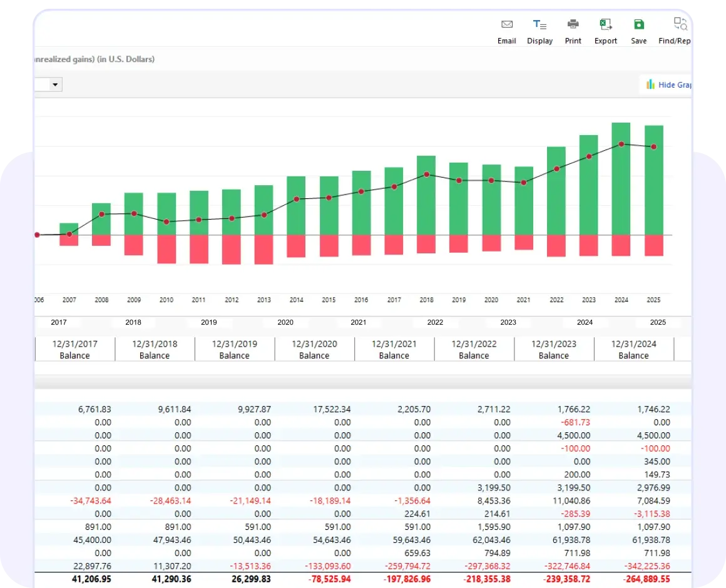
Task: Click the Email envelope icon
Action: click(506, 24)
